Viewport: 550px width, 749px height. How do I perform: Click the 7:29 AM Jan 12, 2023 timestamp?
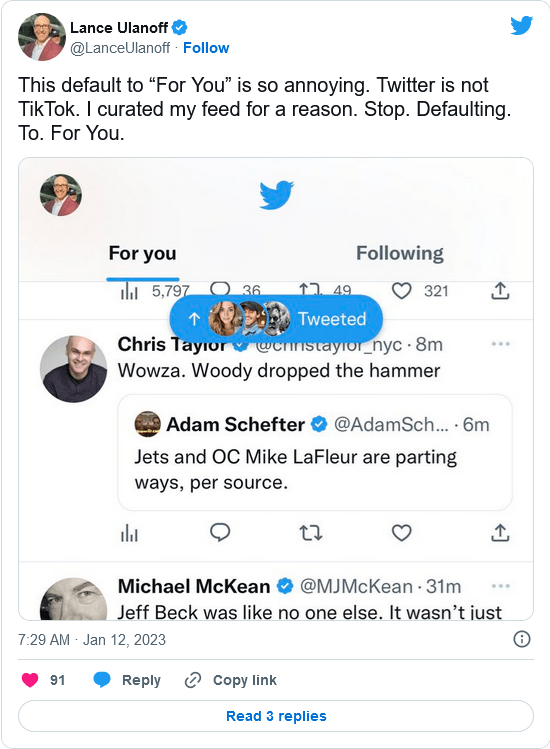click(x=92, y=640)
